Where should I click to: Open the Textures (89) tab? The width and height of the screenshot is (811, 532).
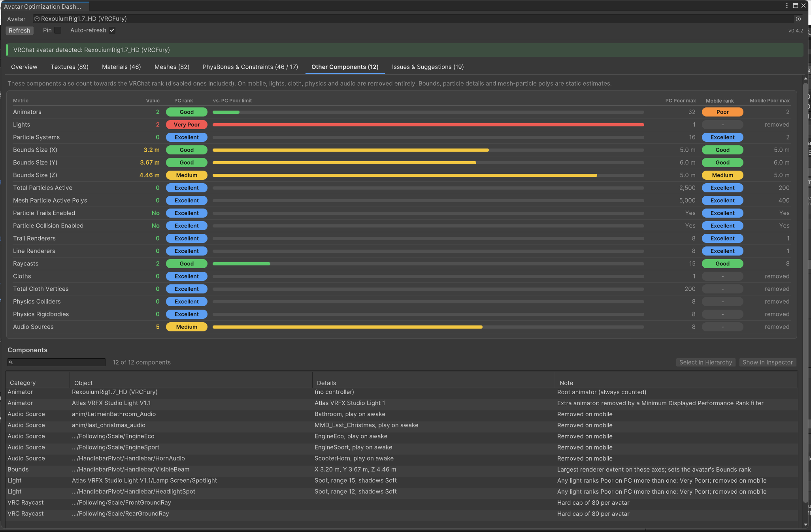tap(70, 67)
